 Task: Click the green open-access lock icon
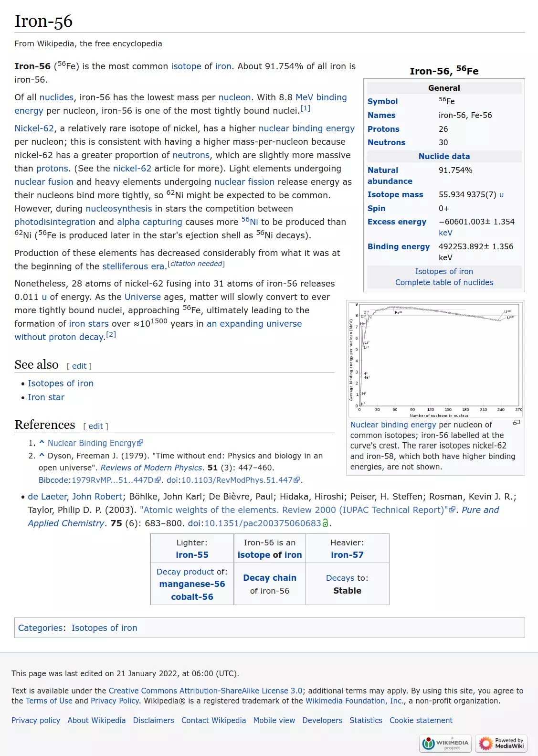click(x=326, y=523)
